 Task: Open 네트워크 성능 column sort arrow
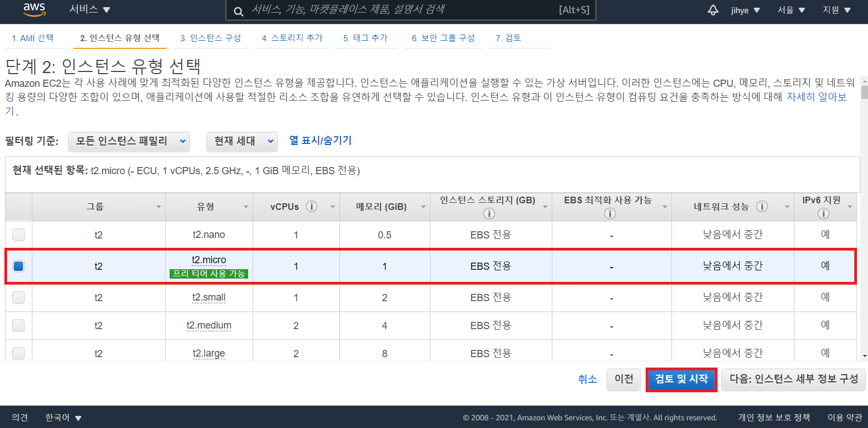(x=787, y=207)
